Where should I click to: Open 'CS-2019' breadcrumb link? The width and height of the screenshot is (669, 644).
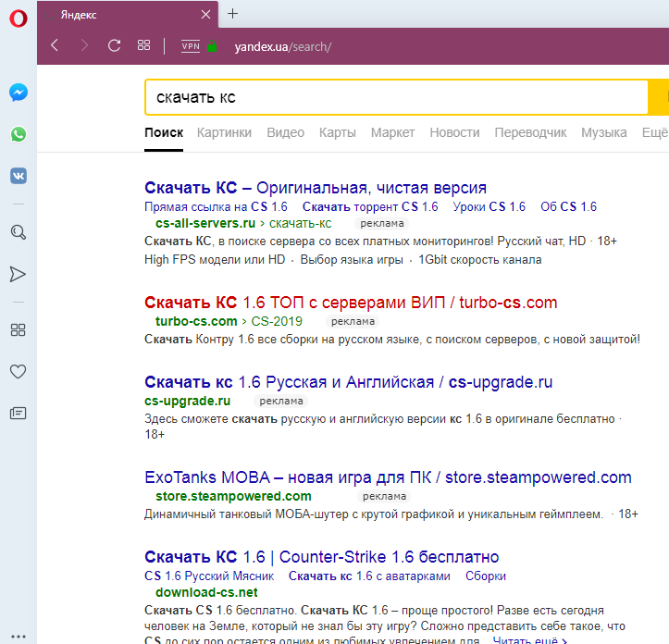[277, 321]
